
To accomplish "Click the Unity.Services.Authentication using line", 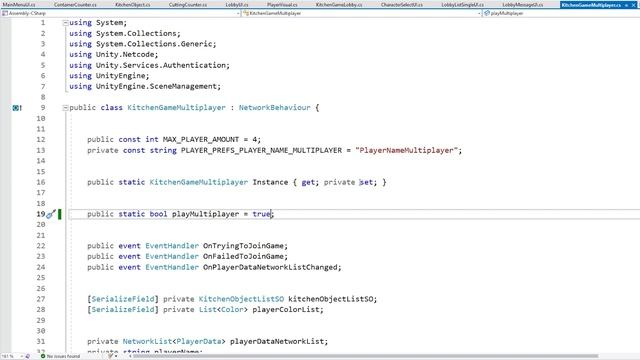I will click(x=149, y=65).
